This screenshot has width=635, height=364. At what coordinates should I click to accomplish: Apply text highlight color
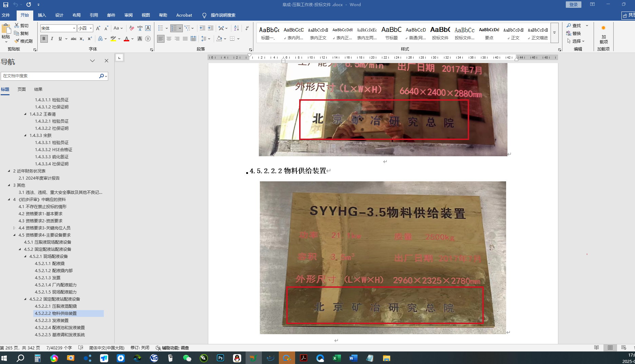coord(113,39)
